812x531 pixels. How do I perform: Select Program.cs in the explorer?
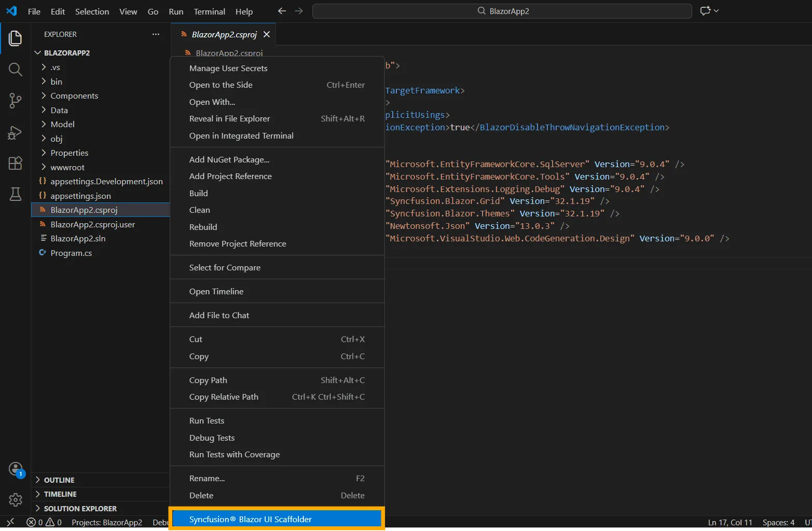coord(71,253)
